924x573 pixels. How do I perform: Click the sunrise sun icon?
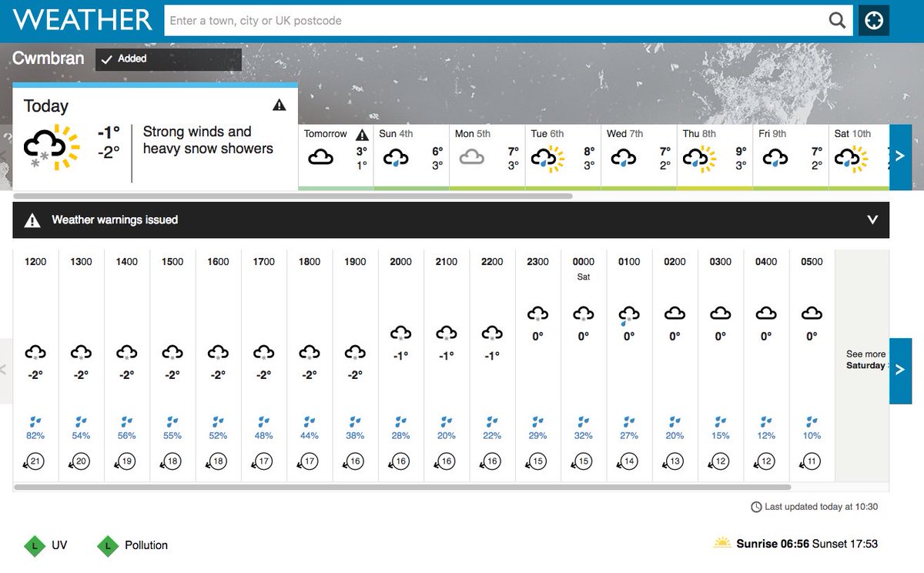(x=722, y=543)
